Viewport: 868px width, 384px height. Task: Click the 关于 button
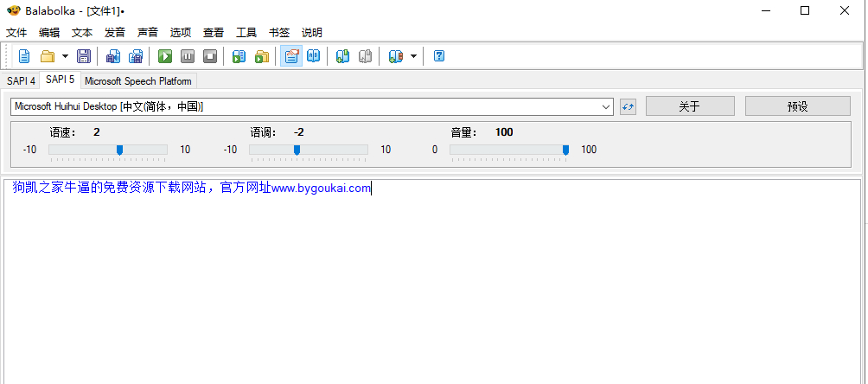pos(690,106)
